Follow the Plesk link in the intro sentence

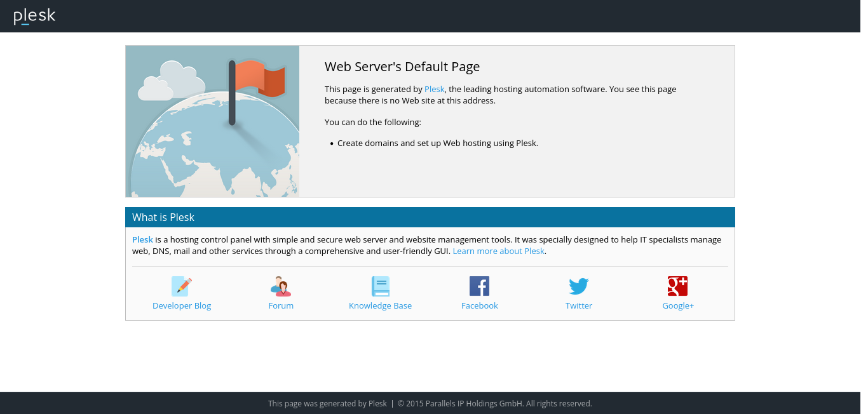point(434,90)
